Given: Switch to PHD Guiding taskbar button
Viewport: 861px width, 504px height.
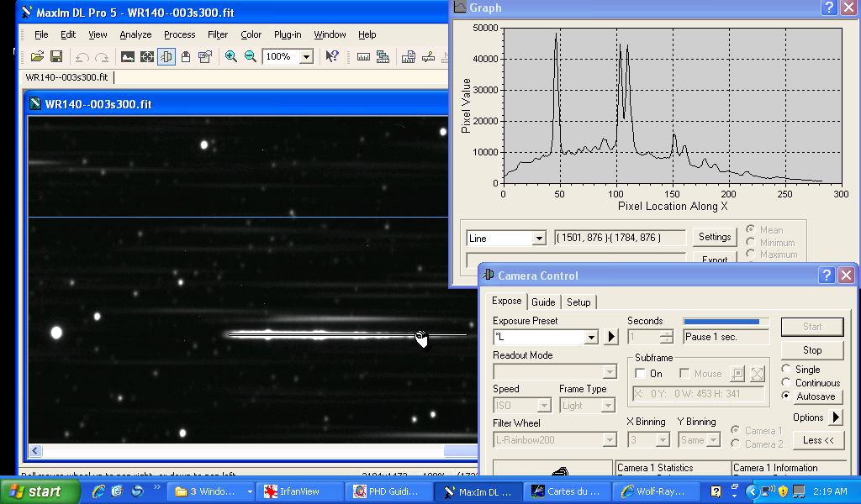Looking at the screenshot, I should coord(388,491).
